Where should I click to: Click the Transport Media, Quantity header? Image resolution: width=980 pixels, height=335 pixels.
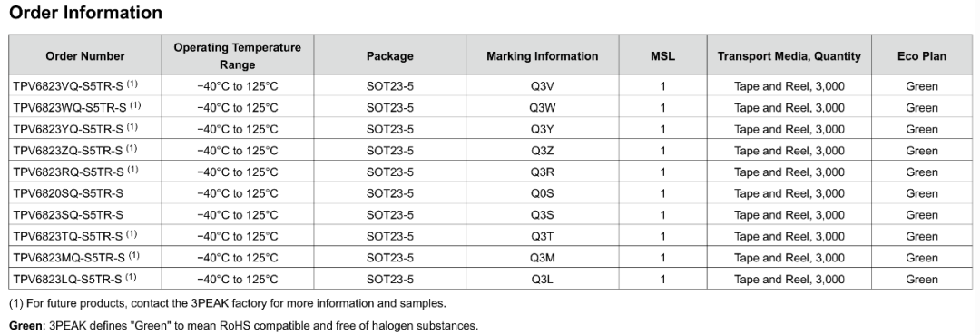tap(789, 56)
